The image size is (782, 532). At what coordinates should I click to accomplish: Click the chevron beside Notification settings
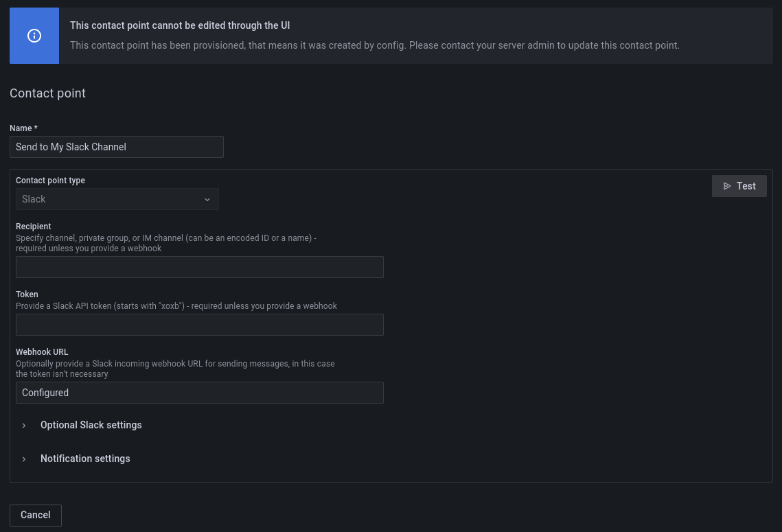tap(24, 459)
